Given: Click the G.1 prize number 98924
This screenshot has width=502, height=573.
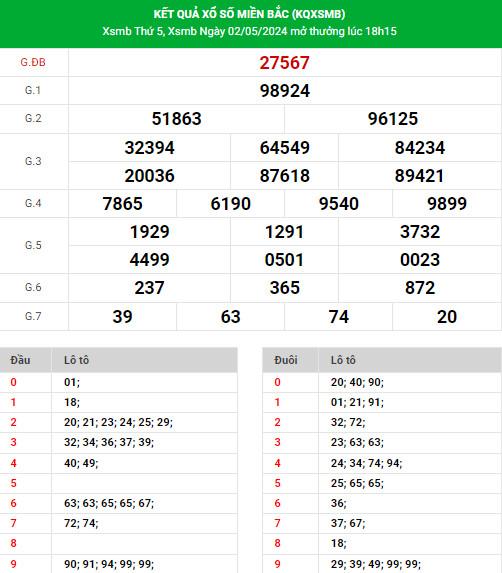Looking at the screenshot, I should [285, 91].
